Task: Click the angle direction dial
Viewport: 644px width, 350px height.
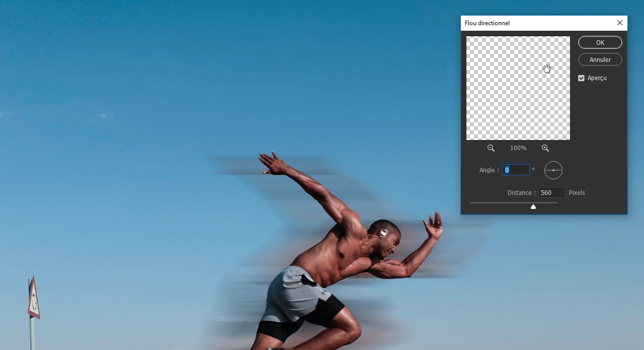Action: pyautogui.click(x=553, y=170)
